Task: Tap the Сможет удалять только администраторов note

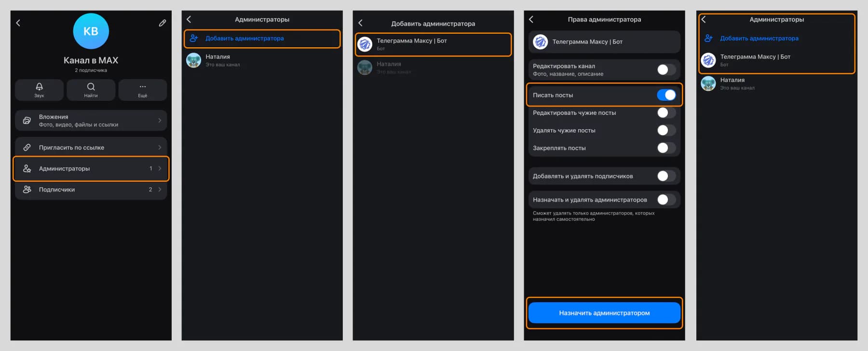Action: 594,216
